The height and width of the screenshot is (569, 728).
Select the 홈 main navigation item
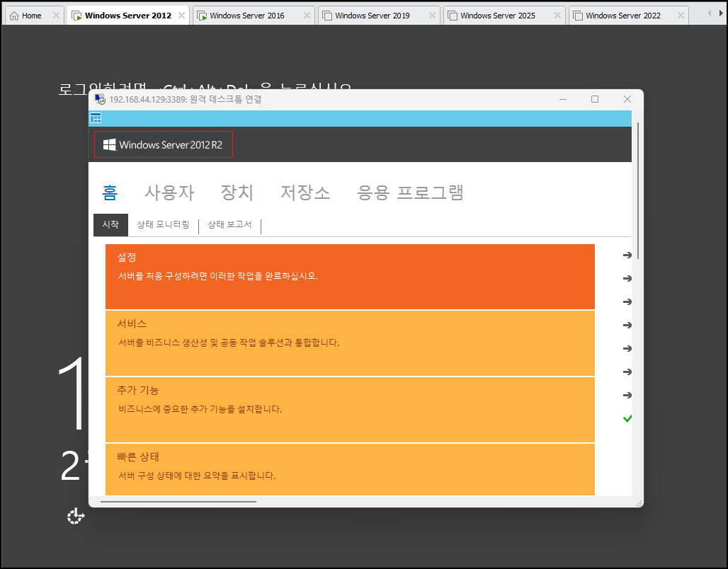coord(110,192)
